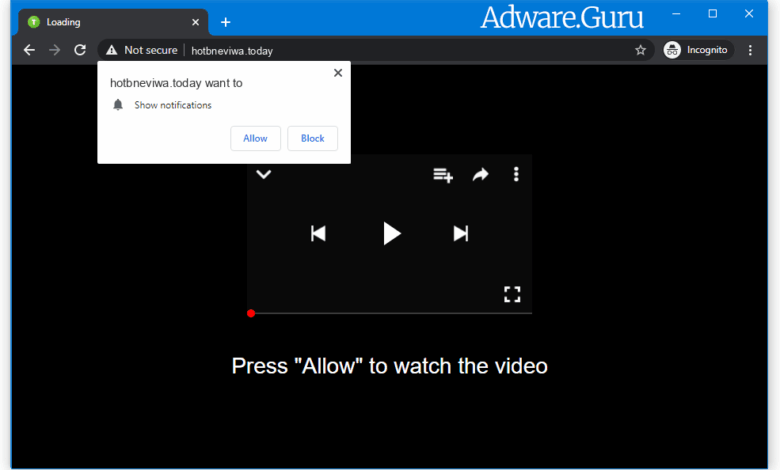Viewport: 780px width, 470px height.
Task: Toggle fullscreen on the video player
Action: tap(512, 293)
